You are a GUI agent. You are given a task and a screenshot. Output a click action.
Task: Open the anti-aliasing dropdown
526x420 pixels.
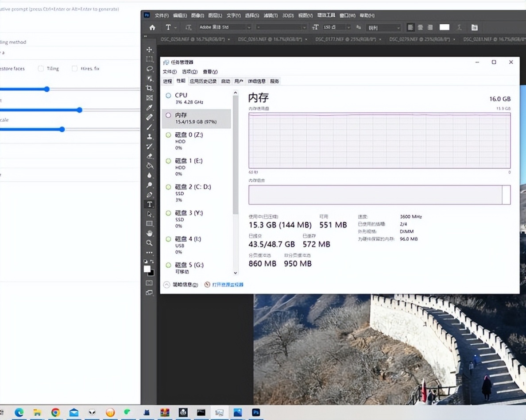pos(384,27)
